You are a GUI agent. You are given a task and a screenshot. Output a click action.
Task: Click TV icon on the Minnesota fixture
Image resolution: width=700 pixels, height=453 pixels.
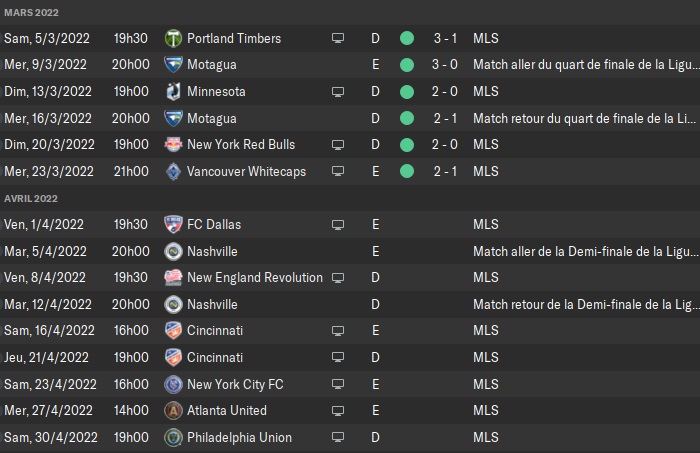tap(338, 91)
